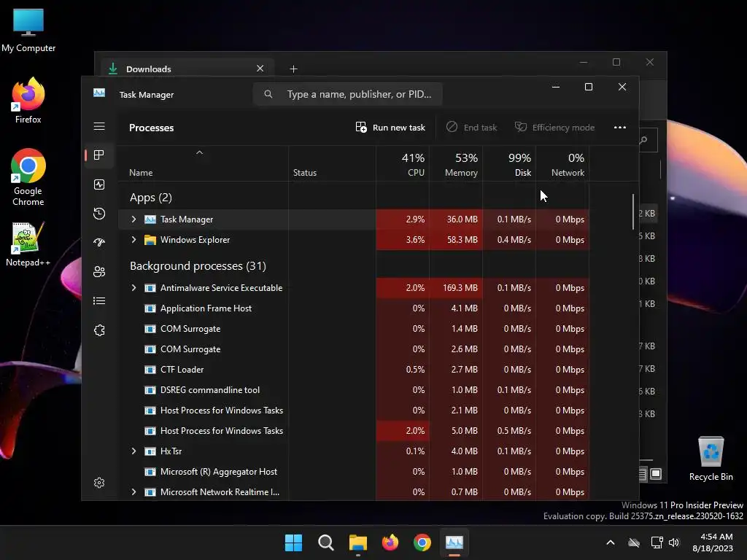Open File Explorer from the taskbar
The height and width of the screenshot is (560, 747).
coord(357,542)
